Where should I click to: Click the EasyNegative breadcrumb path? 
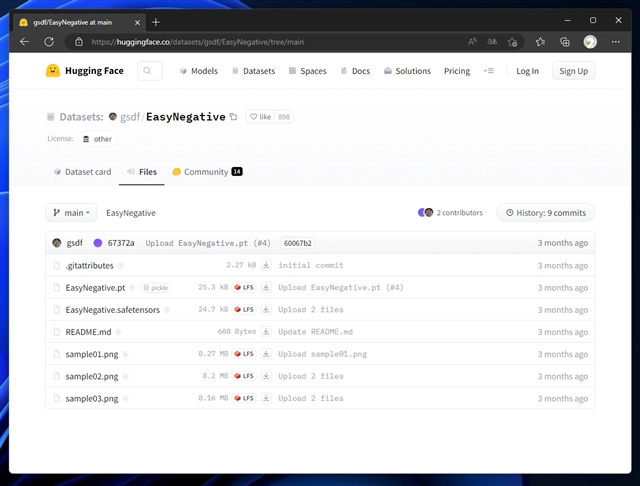coord(131,213)
